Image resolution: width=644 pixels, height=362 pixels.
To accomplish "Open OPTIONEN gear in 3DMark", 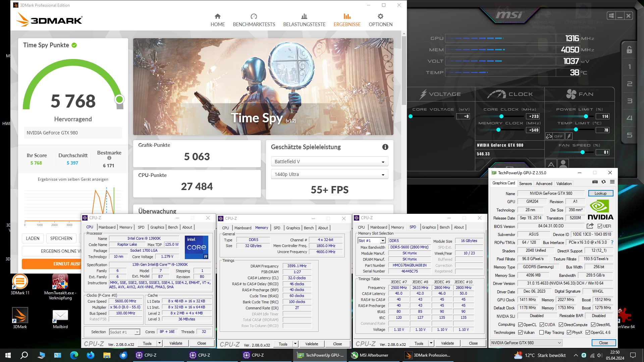I will [x=380, y=20].
